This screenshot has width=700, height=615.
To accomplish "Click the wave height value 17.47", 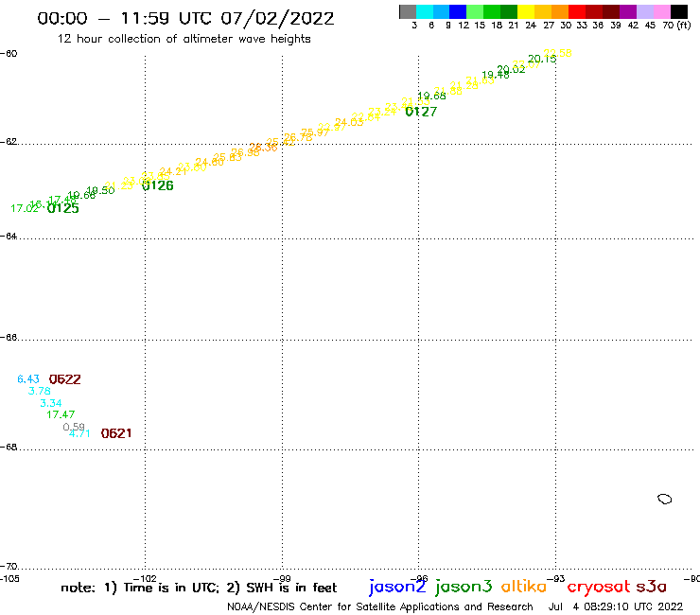I will click(x=61, y=415).
